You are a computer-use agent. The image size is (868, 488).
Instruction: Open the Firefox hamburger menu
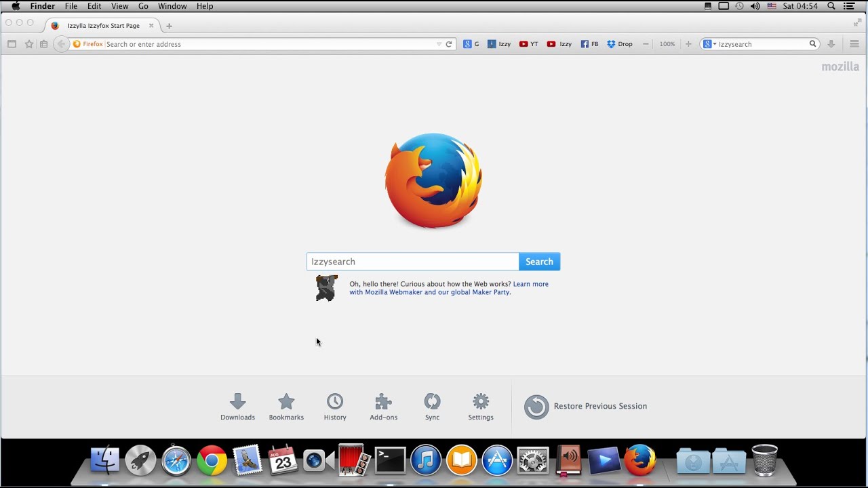tap(854, 44)
